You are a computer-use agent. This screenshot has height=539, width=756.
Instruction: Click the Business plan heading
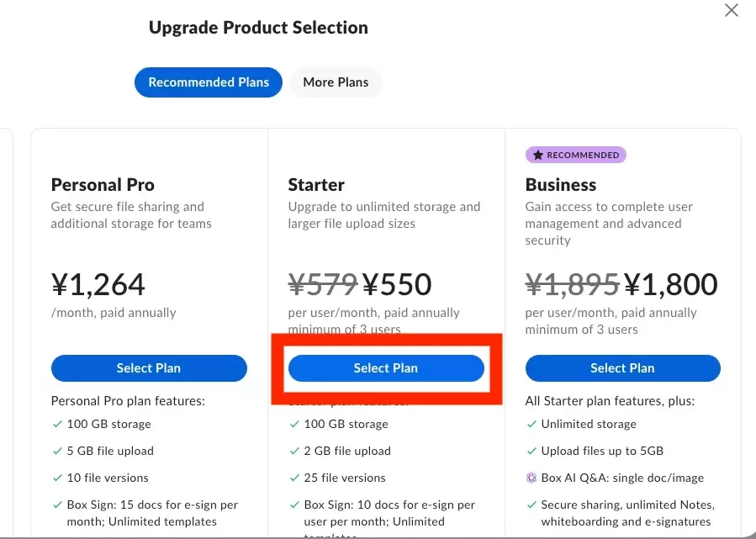click(x=561, y=185)
